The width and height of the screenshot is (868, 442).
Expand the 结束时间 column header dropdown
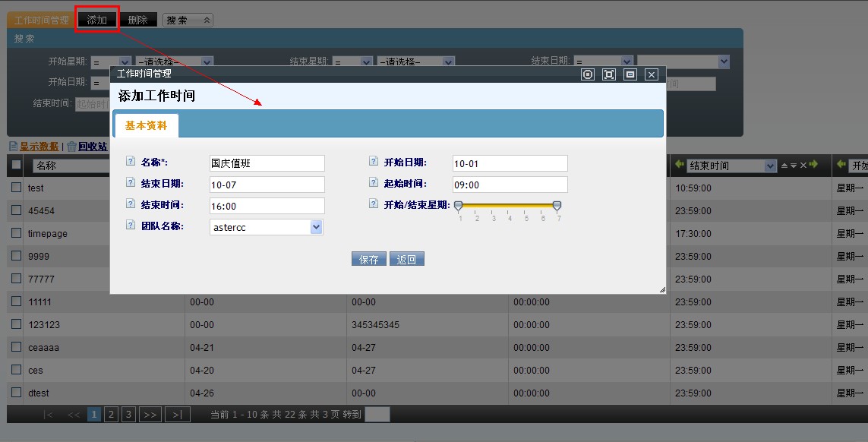point(771,166)
